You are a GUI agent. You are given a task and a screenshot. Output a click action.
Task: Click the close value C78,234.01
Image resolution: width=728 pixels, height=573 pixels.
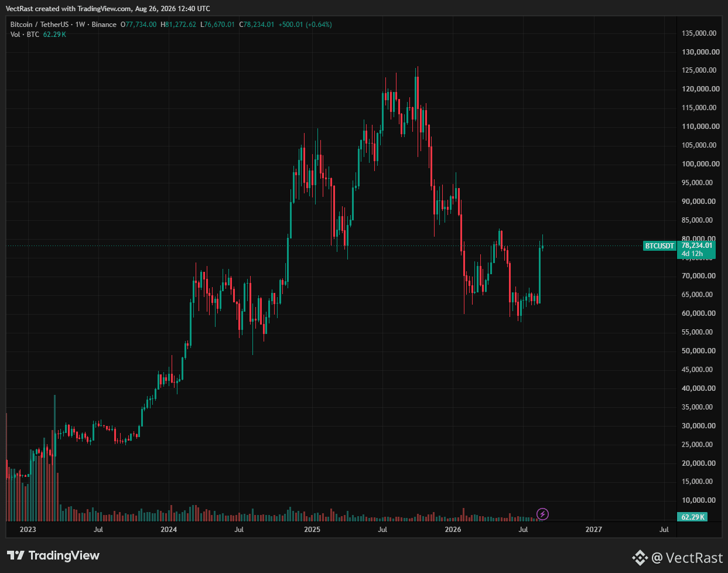(256, 25)
